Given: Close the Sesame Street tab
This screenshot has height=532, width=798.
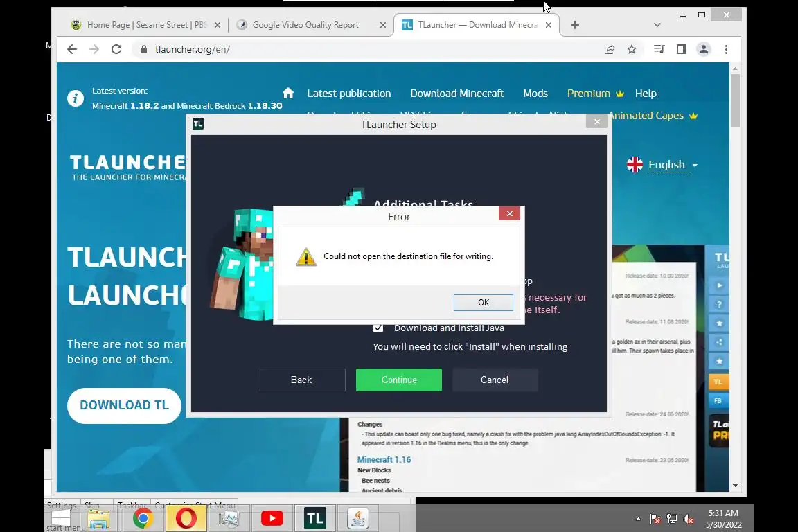Looking at the screenshot, I should point(218,25).
